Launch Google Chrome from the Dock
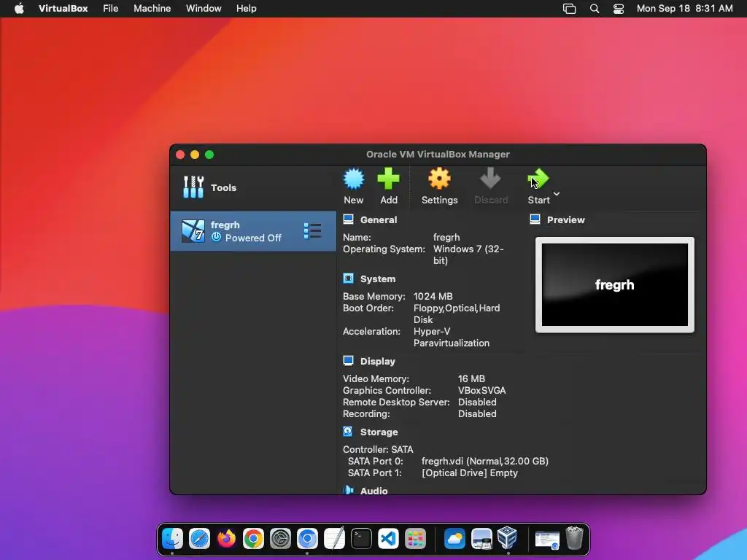747x560 pixels. tap(253, 539)
